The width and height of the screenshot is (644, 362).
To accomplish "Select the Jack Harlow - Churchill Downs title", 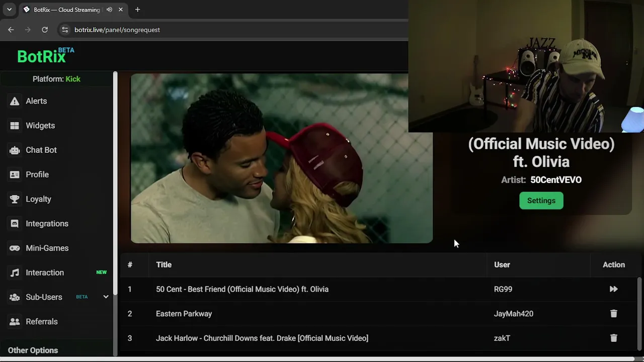I will click(x=262, y=338).
